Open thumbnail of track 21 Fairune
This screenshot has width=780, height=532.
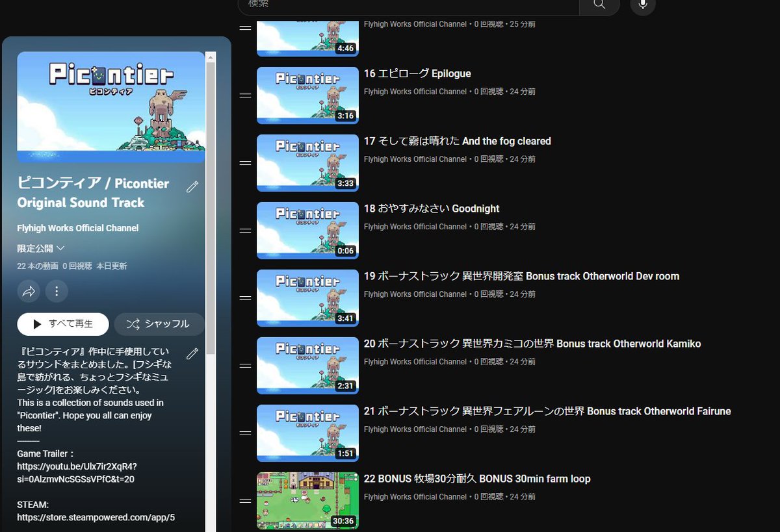tap(307, 433)
